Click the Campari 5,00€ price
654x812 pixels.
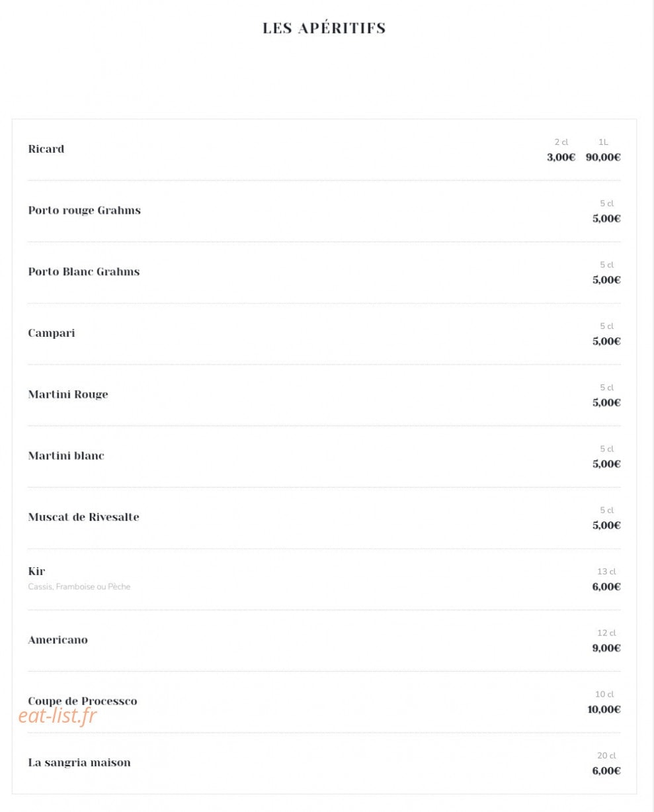pyautogui.click(x=606, y=341)
